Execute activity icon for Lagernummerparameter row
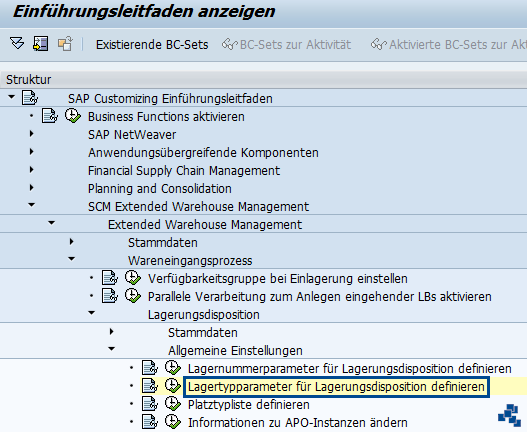 click(x=173, y=368)
